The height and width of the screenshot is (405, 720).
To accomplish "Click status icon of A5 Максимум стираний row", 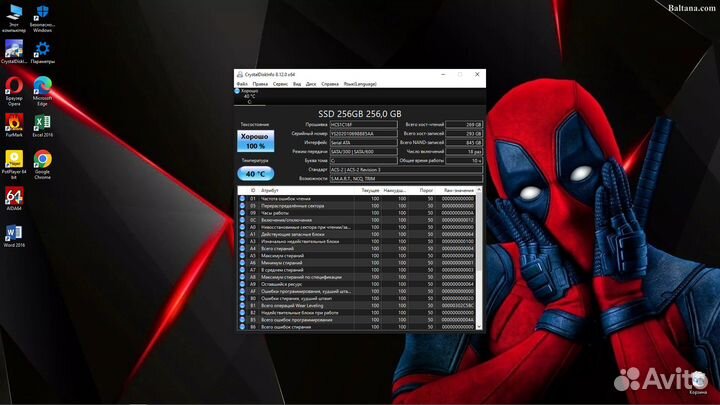I will tap(242, 256).
